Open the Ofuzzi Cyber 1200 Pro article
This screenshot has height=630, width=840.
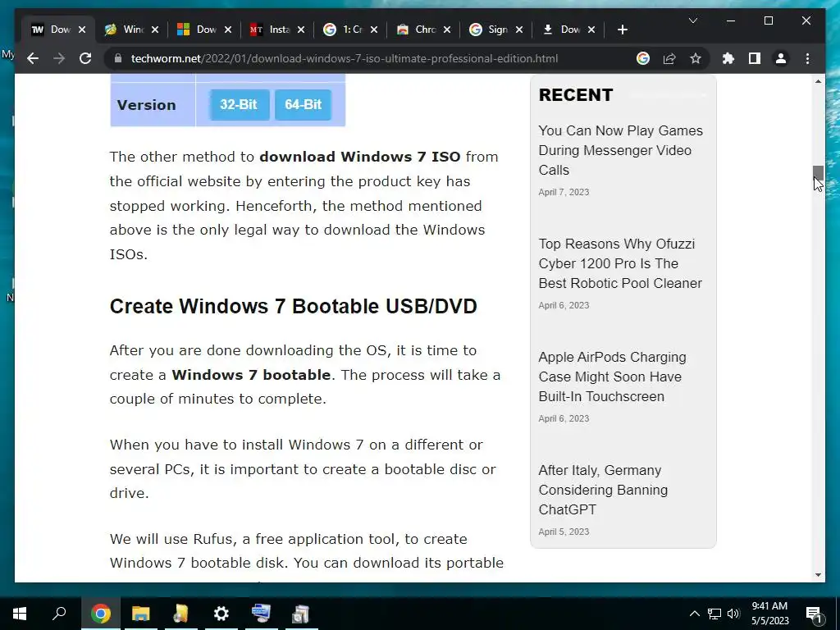point(620,263)
